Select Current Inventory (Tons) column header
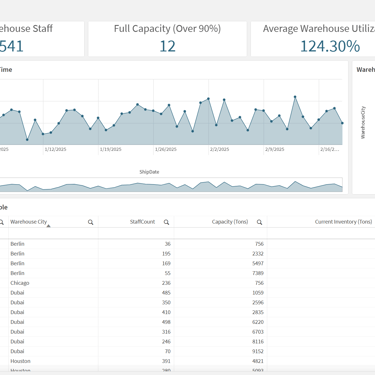This screenshot has width=375, height=375. 343,222
